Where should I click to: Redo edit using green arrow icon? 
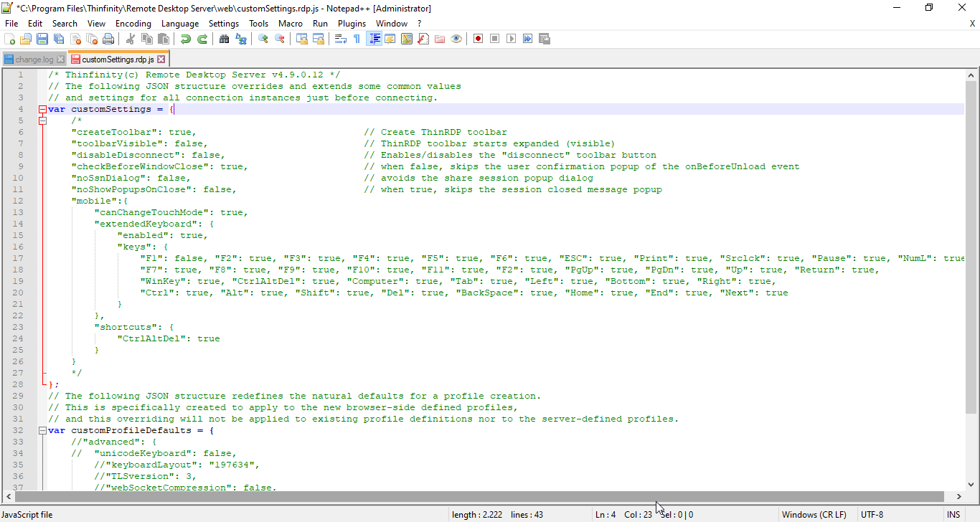click(x=202, y=39)
